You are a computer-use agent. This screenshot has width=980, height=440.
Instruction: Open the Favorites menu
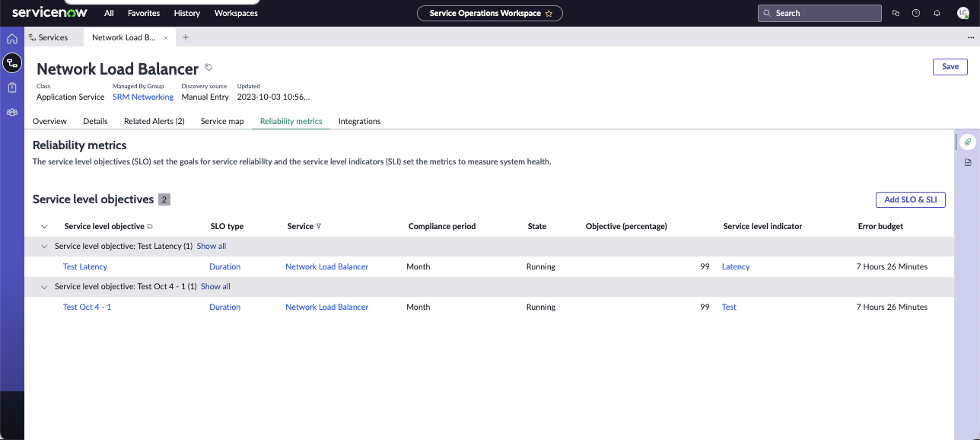144,13
